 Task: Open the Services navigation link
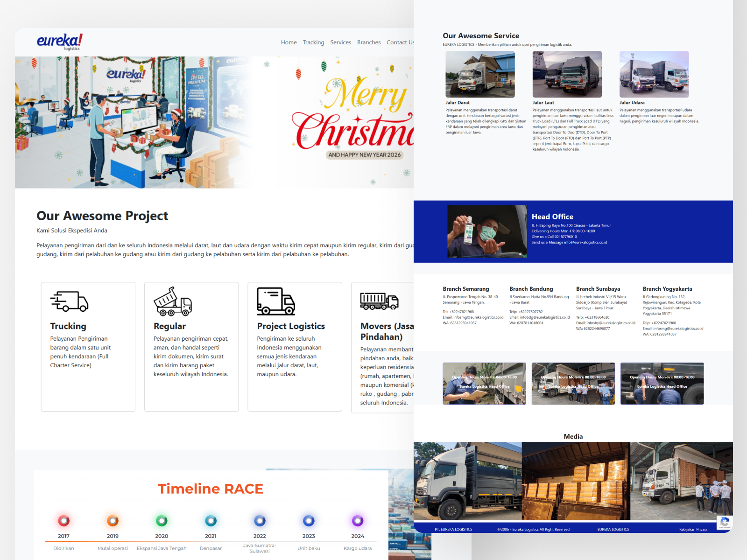[x=340, y=42]
